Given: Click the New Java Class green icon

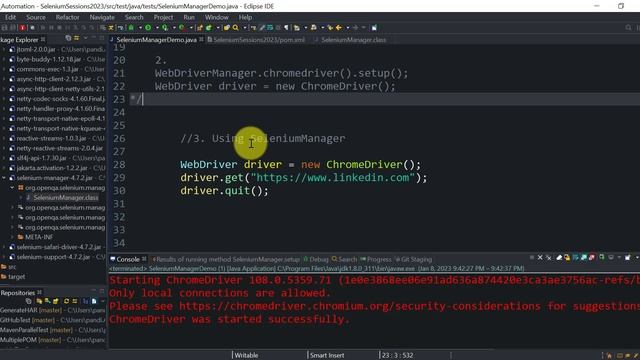Looking at the screenshot, I should [x=209, y=28].
